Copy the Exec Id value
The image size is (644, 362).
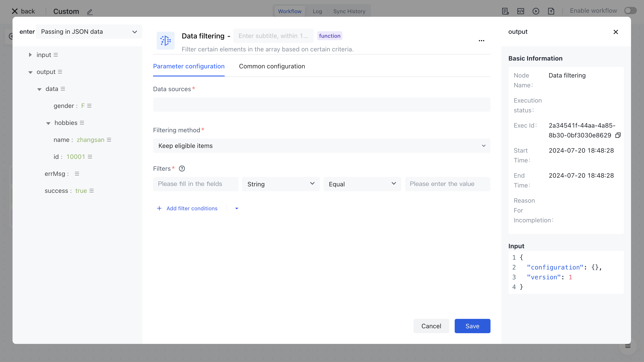click(618, 135)
